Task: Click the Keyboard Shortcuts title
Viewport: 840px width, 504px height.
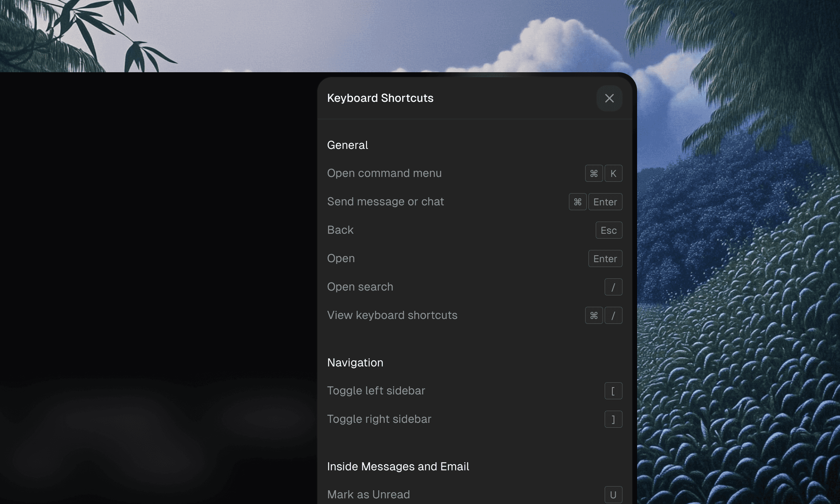Action: coord(380,98)
